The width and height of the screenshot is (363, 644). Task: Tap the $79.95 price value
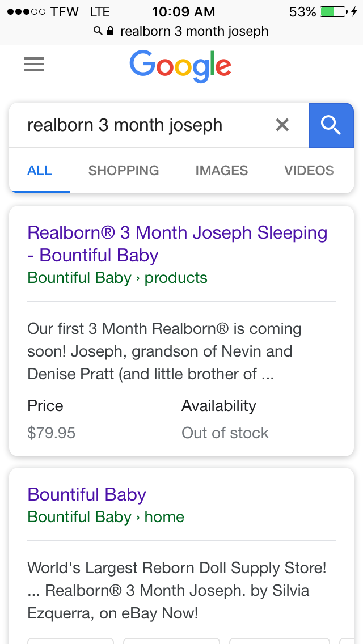52,433
